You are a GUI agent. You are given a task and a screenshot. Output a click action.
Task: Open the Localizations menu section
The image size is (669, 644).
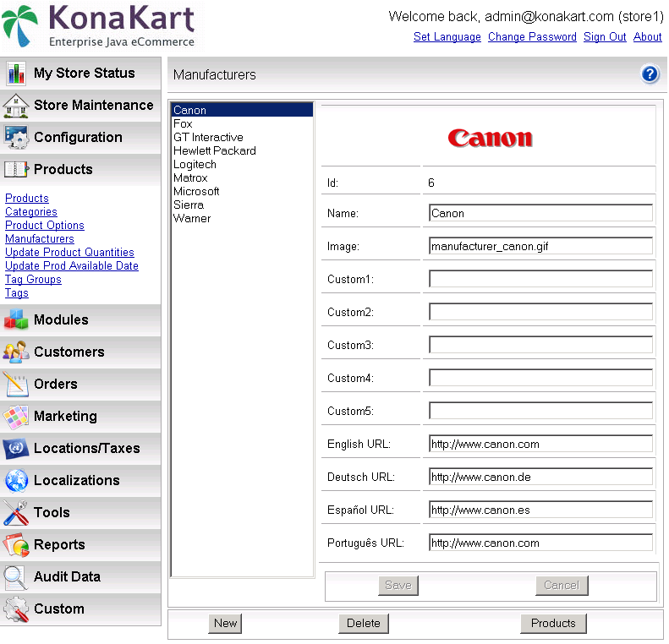pos(80,480)
